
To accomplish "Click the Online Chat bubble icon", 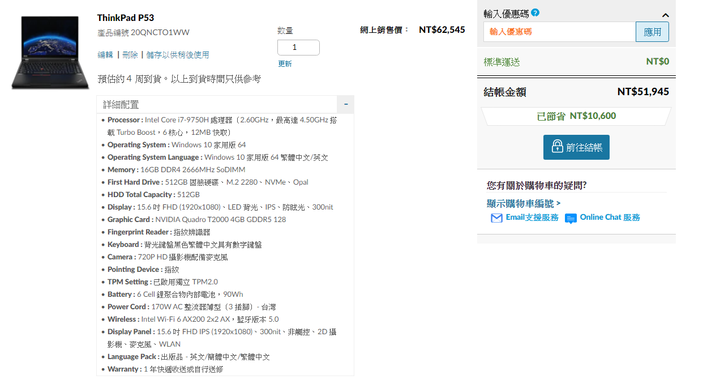I will [571, 219].
